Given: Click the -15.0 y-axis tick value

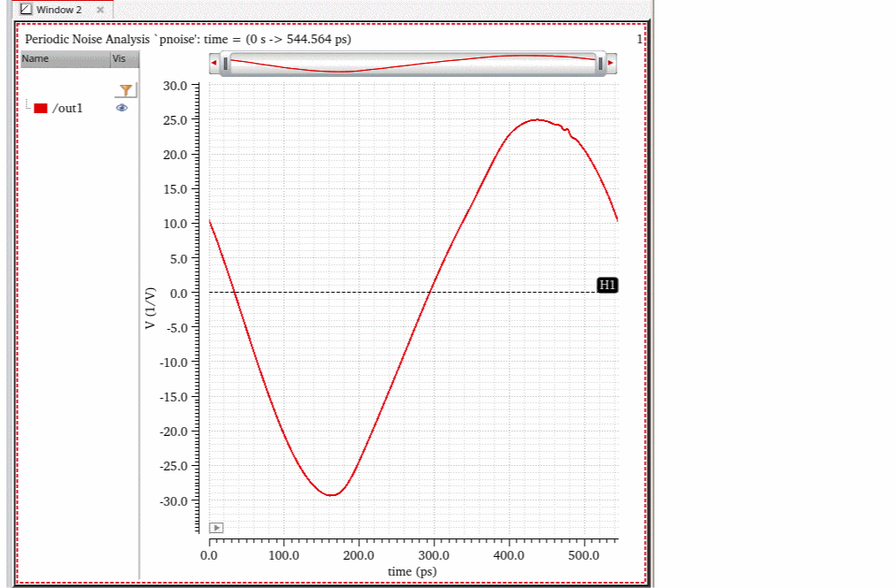Looking at the screenshot, I should pos(173,397).
